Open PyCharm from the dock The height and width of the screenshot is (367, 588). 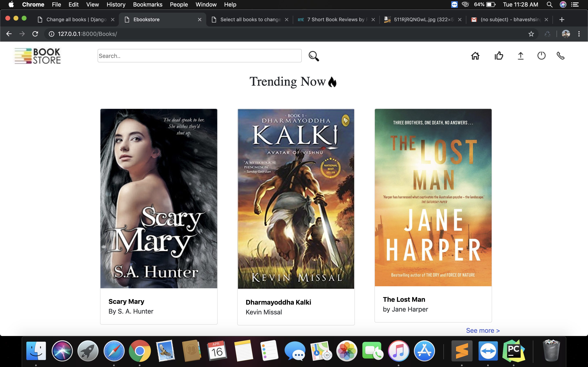tap(513, 351)
